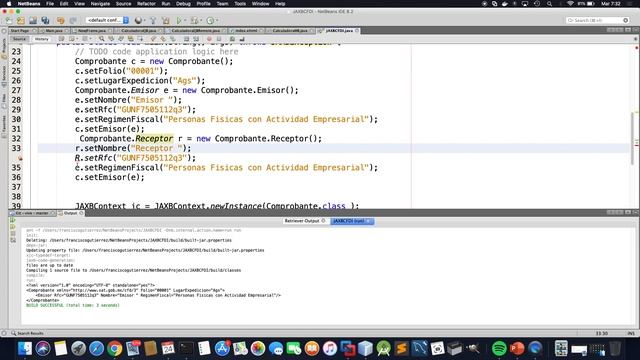
Task: Click the error hint icon at line 34
Action: [x=20, y=158]
